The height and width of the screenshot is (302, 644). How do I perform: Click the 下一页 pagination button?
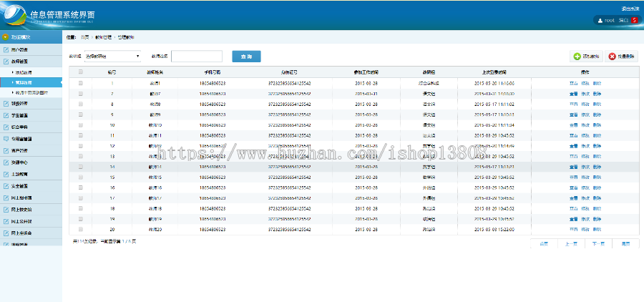pyautogui.click(x=598, y=243)
